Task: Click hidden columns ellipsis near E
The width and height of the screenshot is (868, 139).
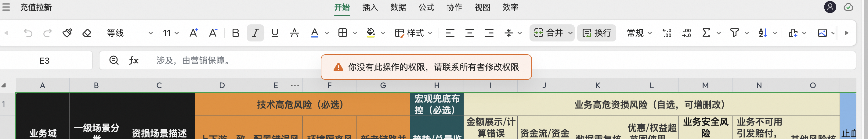Action: click(x=295, y=85)
